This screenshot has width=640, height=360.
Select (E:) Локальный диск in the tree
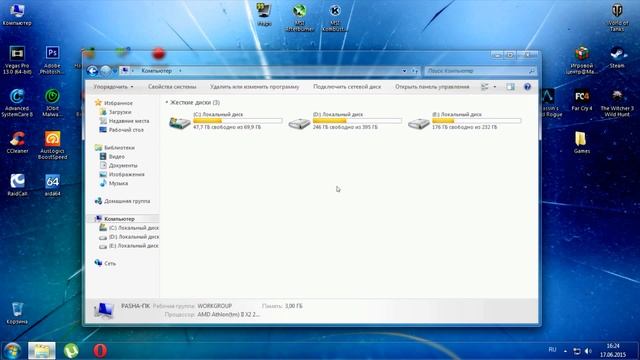133,246
